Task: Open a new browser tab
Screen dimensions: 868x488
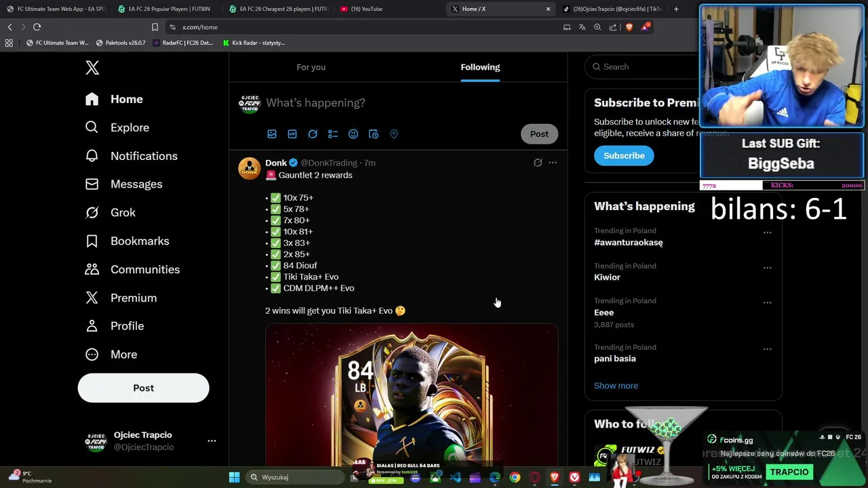Action: click(x=676, y=9)
